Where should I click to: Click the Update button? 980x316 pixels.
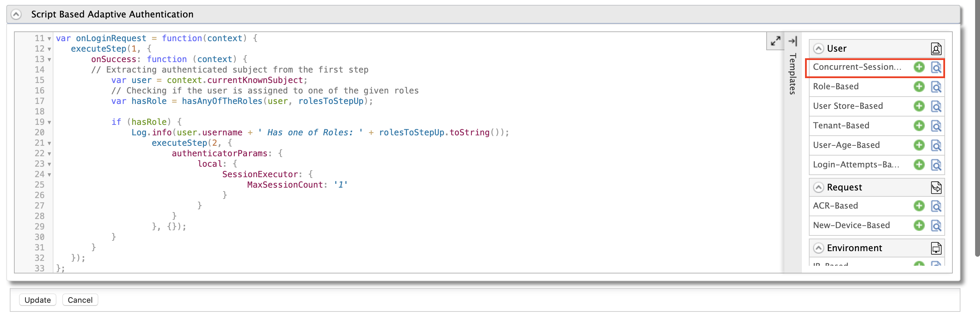[x=38, y=300]
